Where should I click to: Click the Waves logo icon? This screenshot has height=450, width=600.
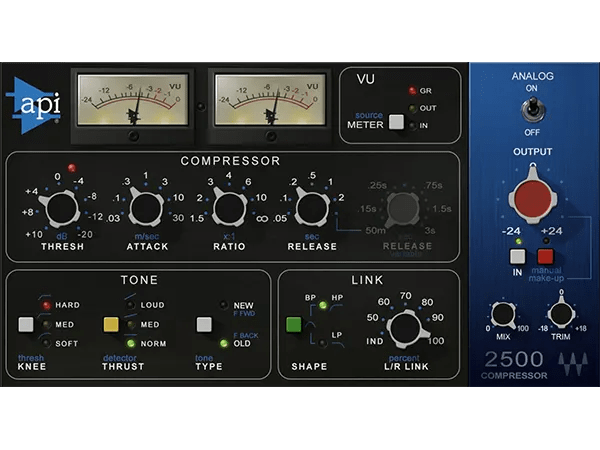(x=573, y=364)
